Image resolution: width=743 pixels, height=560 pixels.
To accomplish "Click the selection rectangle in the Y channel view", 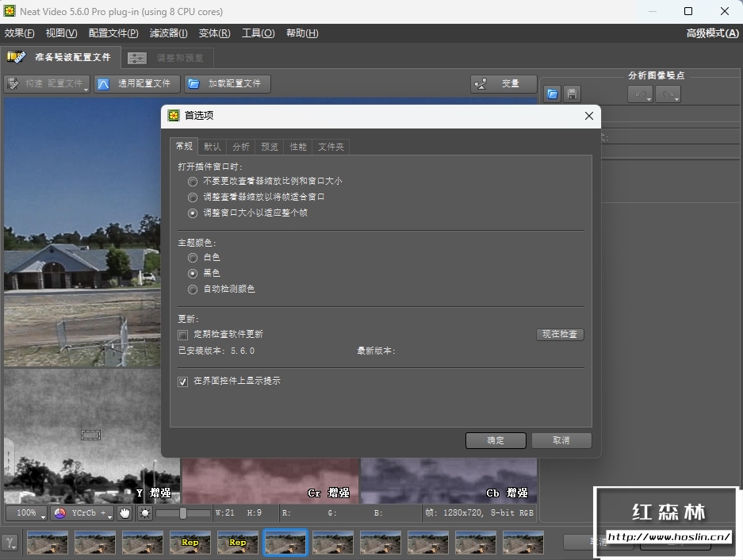I will 90,435.
